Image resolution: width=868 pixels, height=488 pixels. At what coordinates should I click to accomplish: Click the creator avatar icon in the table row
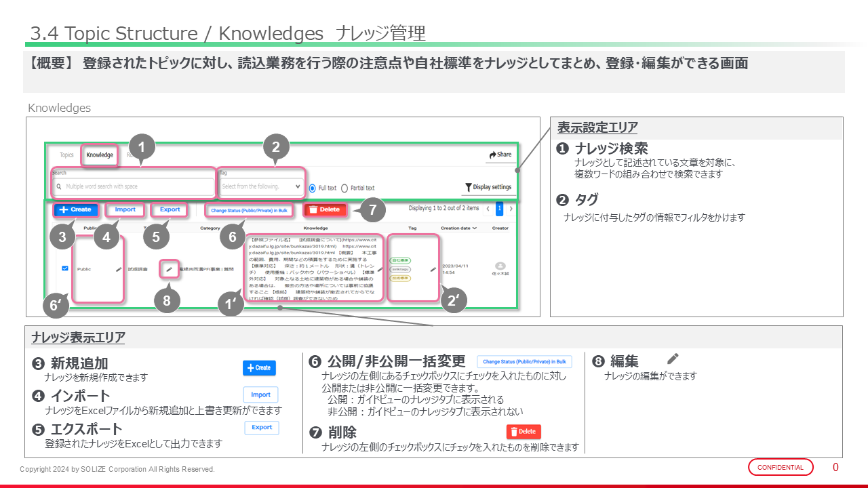point(500,266)
